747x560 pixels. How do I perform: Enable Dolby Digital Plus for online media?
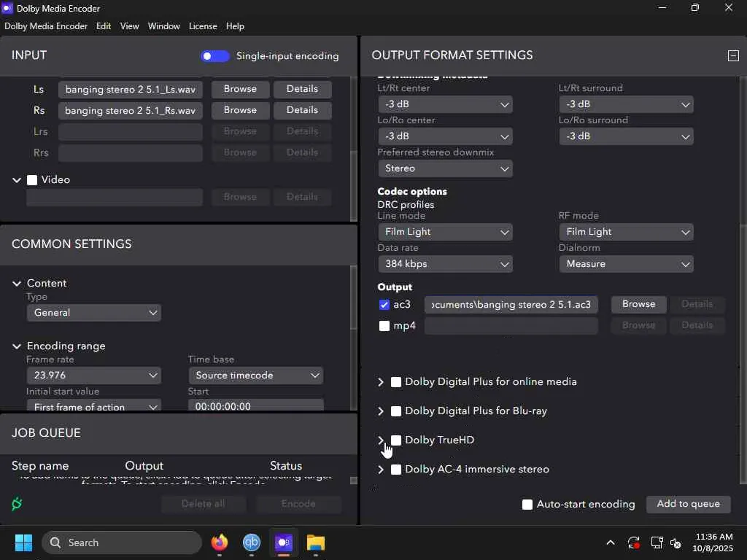coord(396,382)
